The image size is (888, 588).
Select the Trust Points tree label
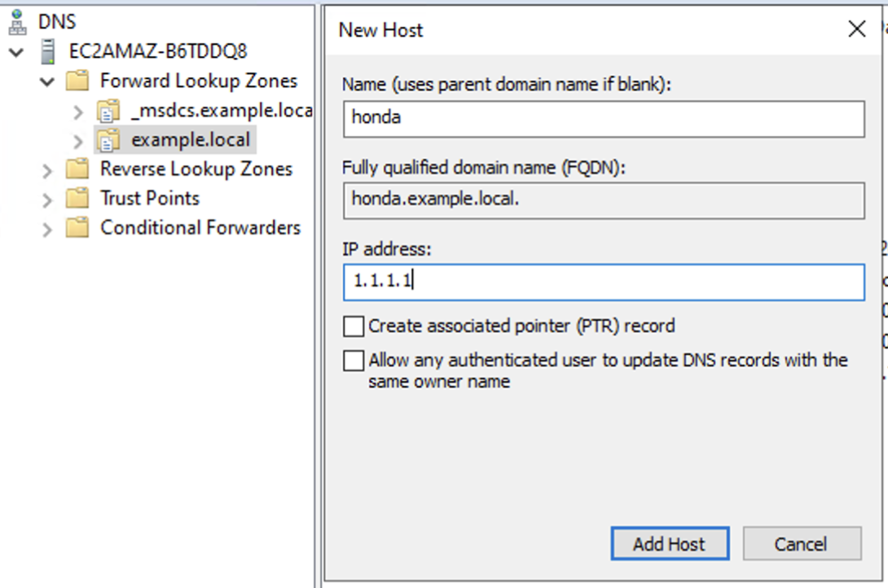(x=149, y=199)
